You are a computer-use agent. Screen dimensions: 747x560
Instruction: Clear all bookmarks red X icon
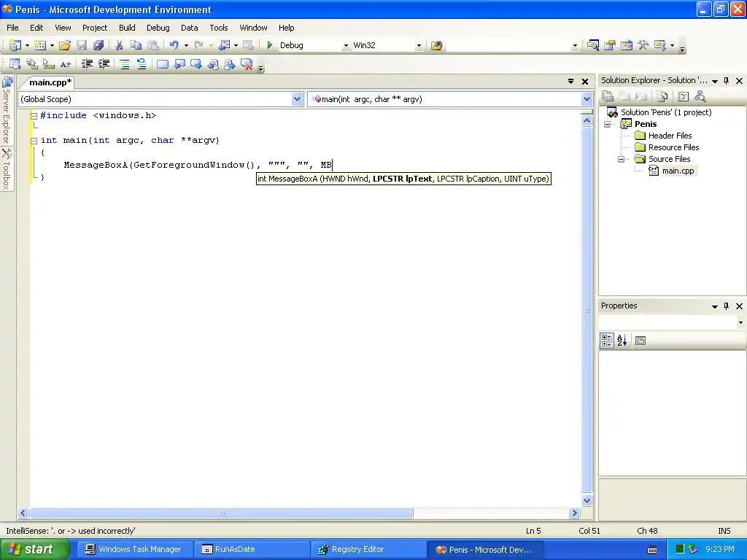click(x=247, y=64)
